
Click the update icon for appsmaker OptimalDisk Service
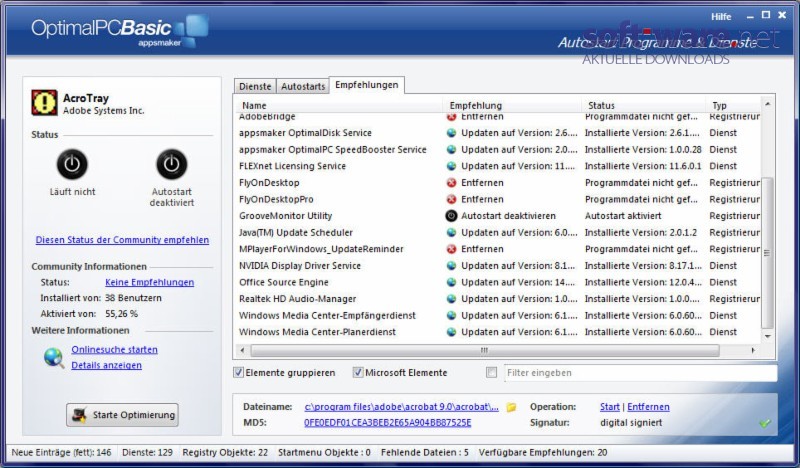pyautogui.click(x=451, y=133)
